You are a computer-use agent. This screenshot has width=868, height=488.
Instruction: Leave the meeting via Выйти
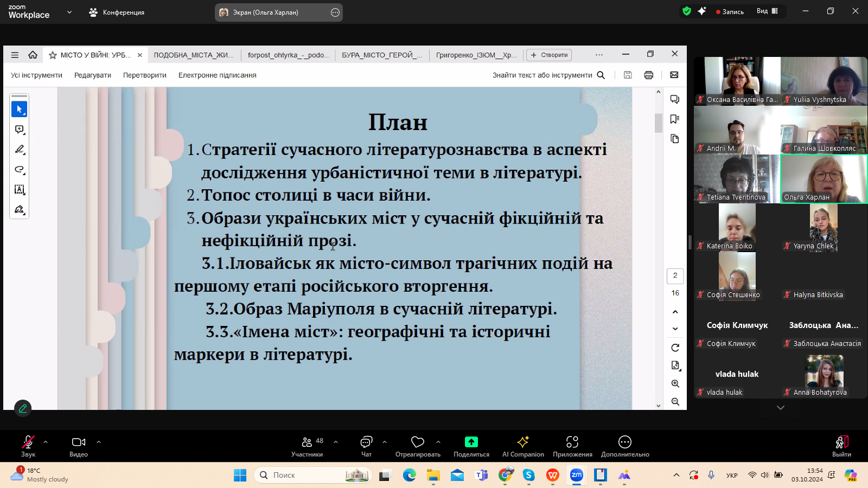click(x=841, y=446)
